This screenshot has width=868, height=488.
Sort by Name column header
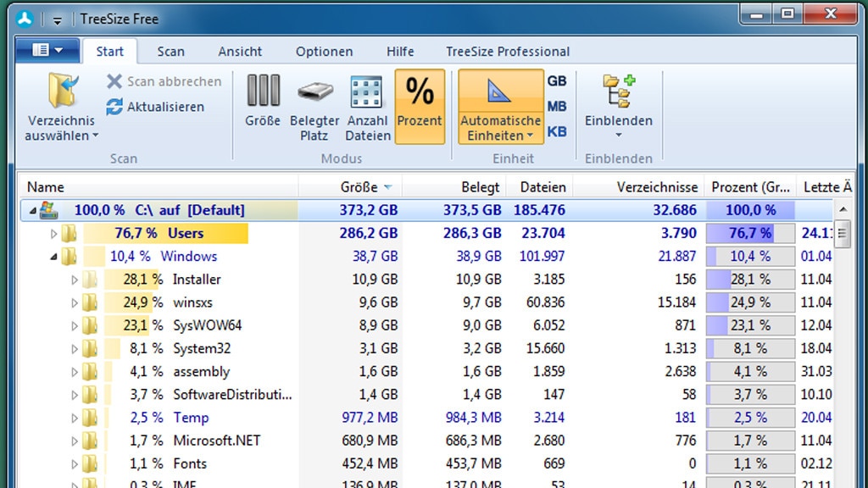159,187
